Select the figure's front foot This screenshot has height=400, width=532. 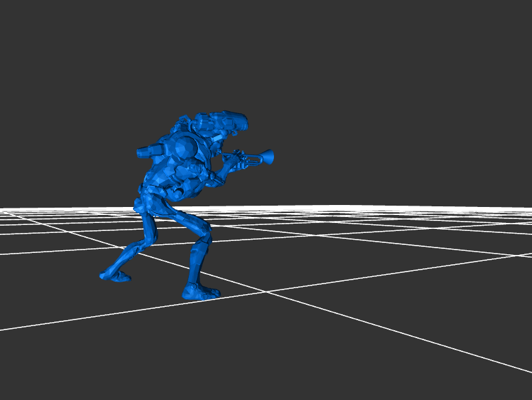pyautogui.click(x=200, y=291)
